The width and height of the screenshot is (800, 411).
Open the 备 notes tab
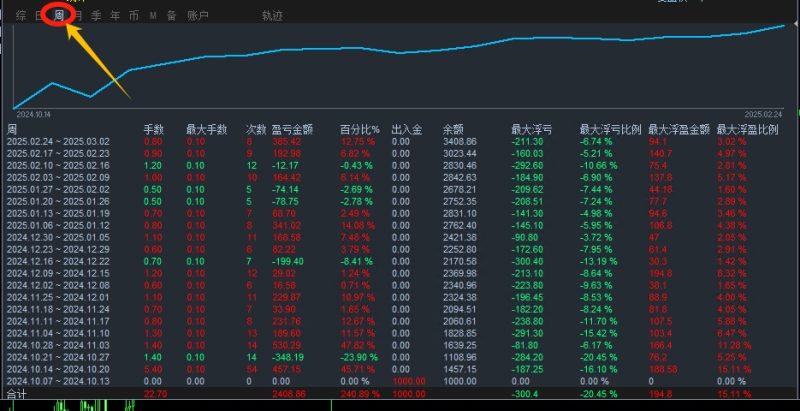coord(171,16)
